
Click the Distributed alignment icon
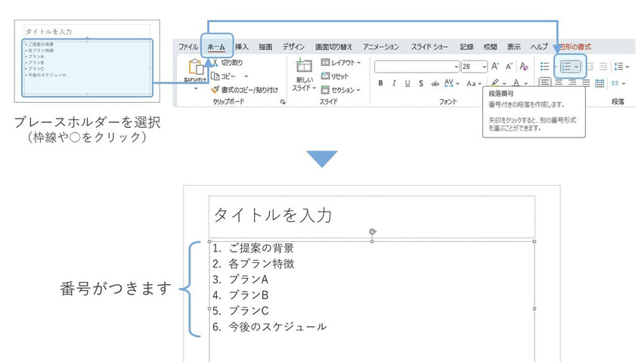tap(599, 83)
